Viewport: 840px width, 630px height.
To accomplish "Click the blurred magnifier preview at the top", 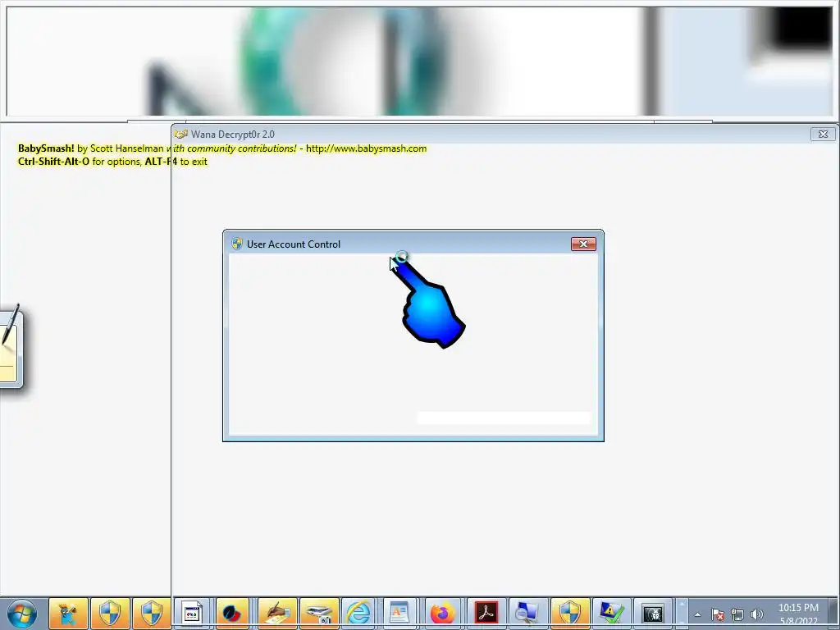I will (420, 61).
